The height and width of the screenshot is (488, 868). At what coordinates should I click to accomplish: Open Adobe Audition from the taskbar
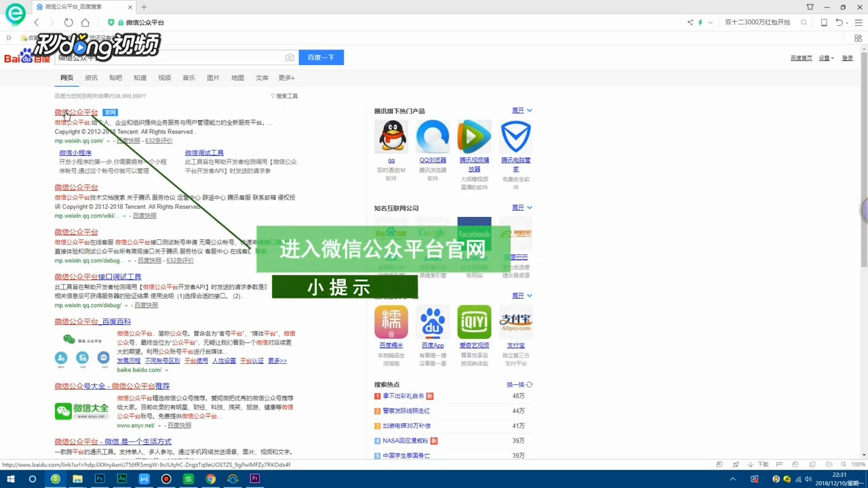[x=122, y=479]
